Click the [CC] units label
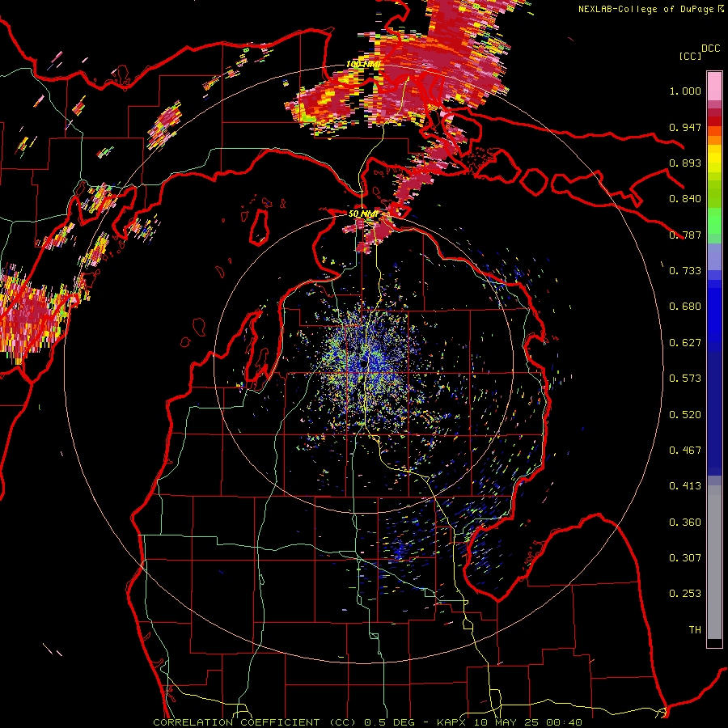The height and width of the screenshot is (728, 728). click(x=690, y=56)
